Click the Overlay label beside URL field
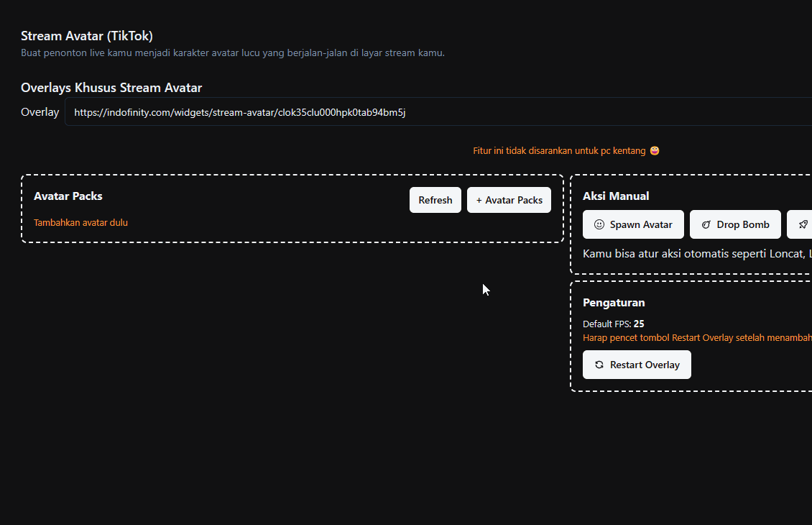This screenshot has height=525, width=812. (x=40, y=112)
